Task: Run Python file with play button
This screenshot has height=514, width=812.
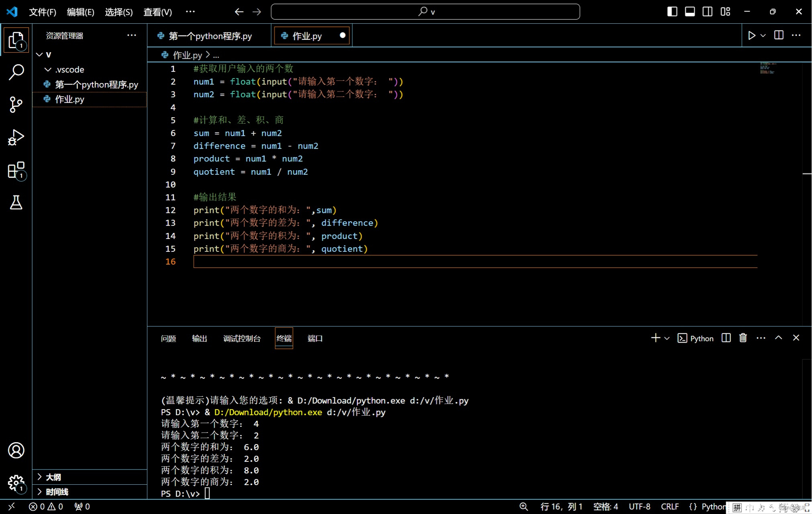Action: click(x=751, y=35)
